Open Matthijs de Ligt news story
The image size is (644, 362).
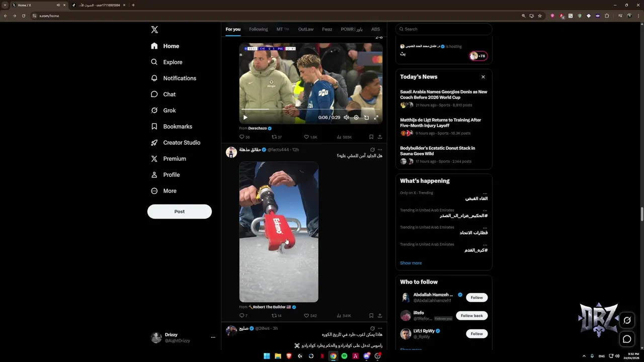[x=444, y=127]
